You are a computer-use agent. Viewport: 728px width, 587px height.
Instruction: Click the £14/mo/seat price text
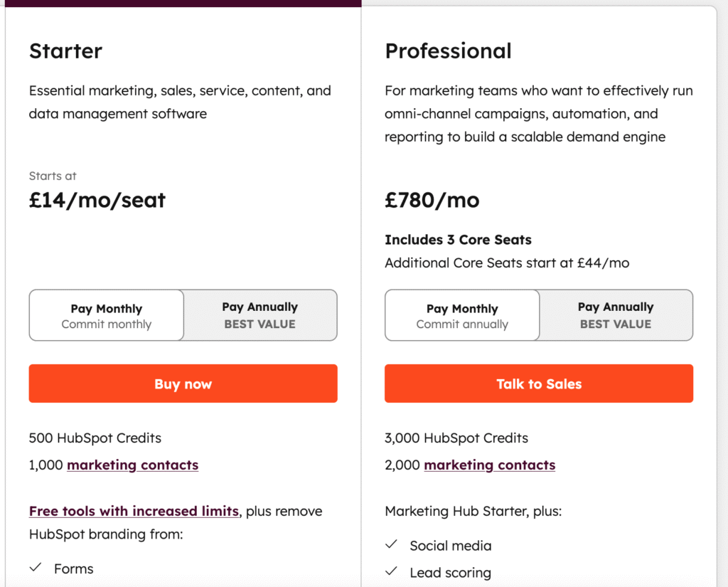point(95,200)
